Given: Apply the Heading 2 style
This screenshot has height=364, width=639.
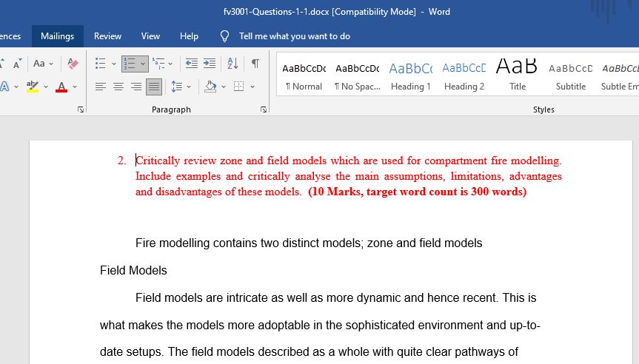Looking at the screenshot, I should click(464, 75).
